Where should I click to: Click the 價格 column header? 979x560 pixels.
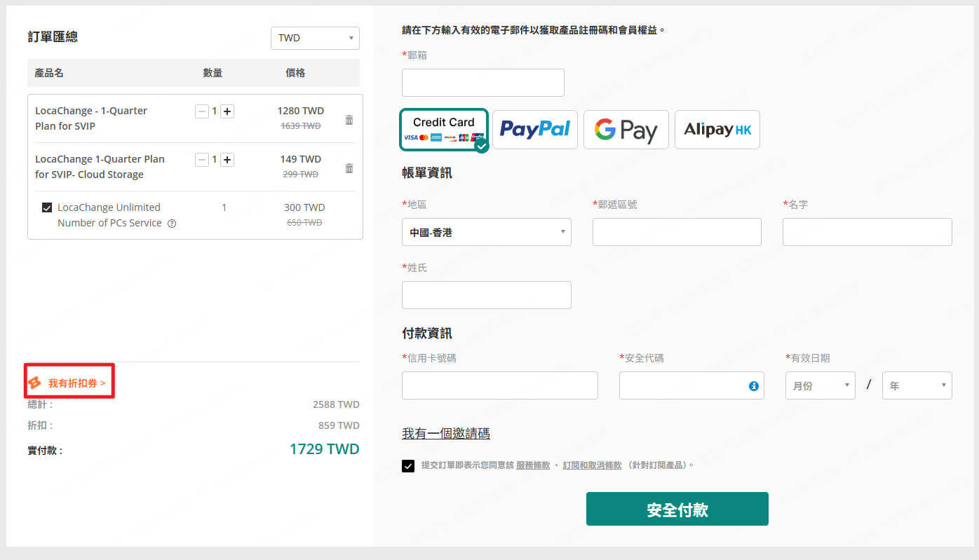point(295,73)
